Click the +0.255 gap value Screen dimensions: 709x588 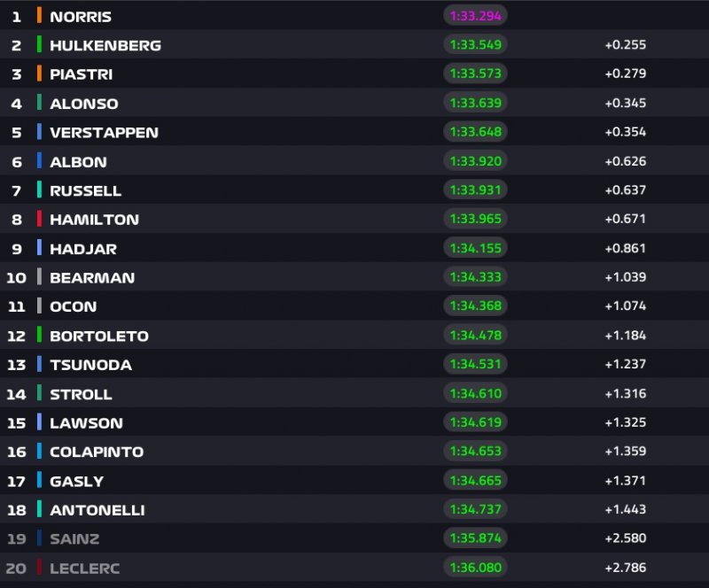tap(625, 45)
